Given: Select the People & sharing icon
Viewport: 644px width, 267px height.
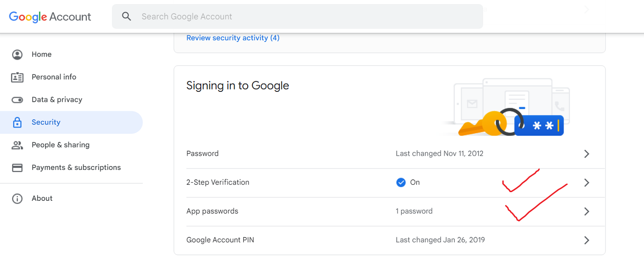Looking at the screenshot, I should [17, 145].
